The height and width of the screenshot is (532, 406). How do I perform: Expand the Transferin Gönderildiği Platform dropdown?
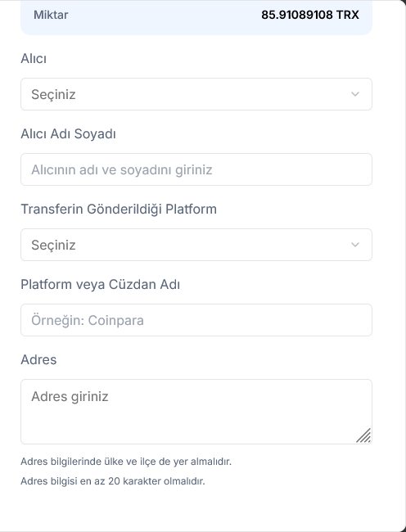pyautogui.click(x=196, y=245)
